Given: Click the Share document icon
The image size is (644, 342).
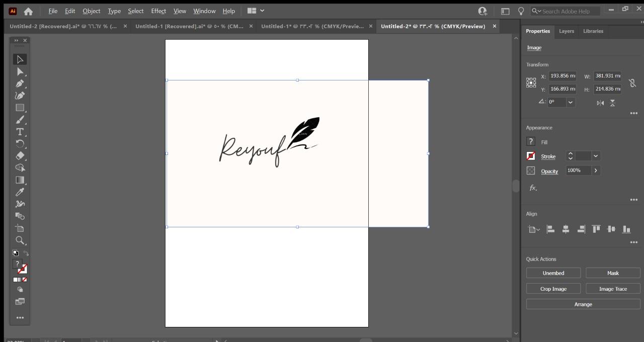Looking at the screenshot, I should 482,11.
